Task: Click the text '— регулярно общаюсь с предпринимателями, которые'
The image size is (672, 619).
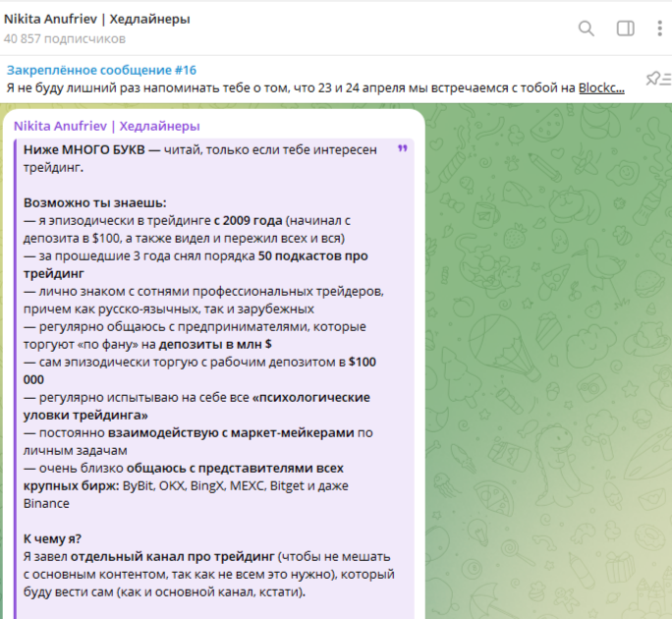Action: pyautogui.click(x=195, y=326)
